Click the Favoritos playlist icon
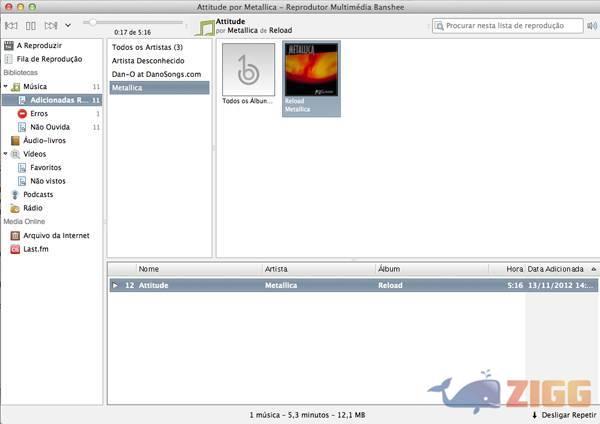This screenshot has height=424, width=600. click(22, 168)
